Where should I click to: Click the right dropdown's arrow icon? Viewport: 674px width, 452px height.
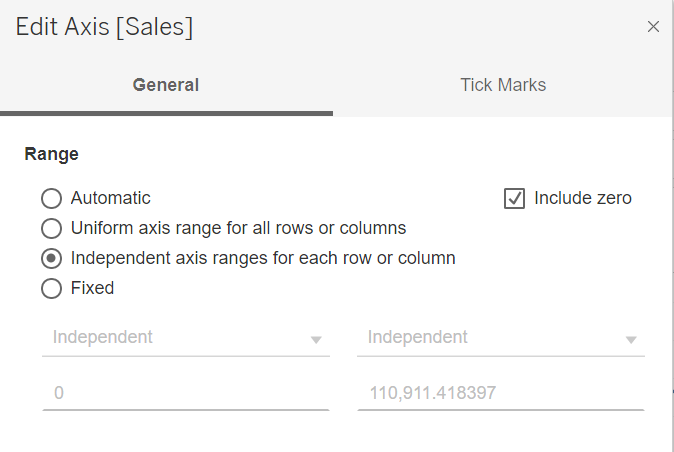631,340
